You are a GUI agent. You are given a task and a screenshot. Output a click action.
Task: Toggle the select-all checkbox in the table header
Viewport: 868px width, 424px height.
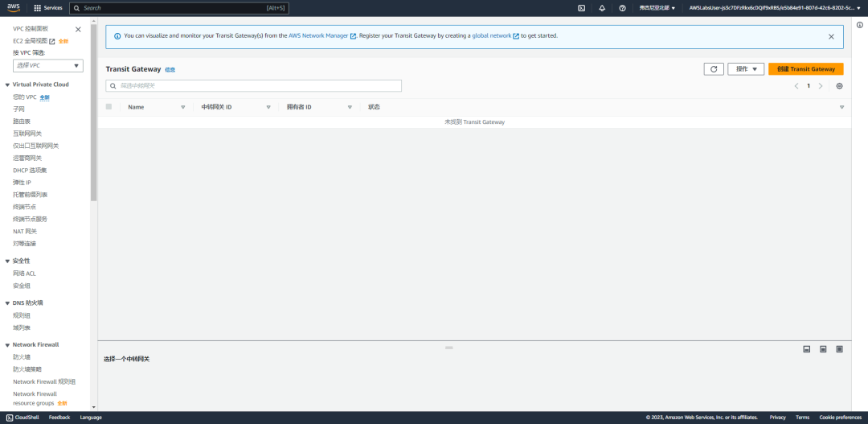pos(108,106)
